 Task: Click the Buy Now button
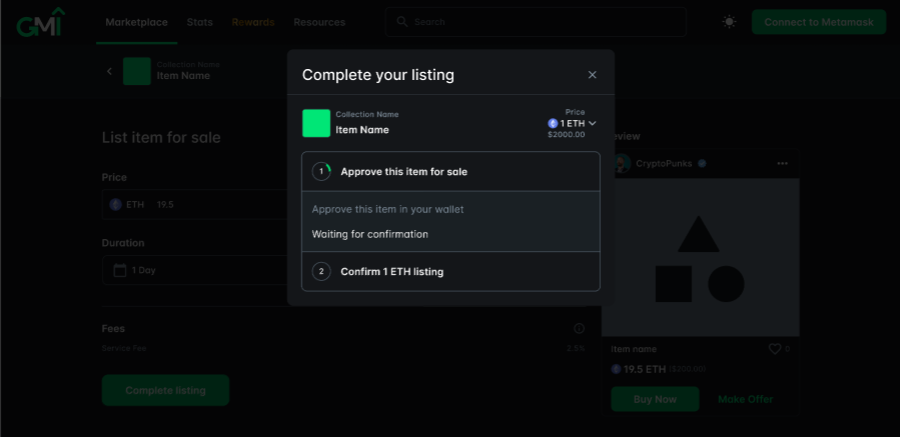click(655, 399)
